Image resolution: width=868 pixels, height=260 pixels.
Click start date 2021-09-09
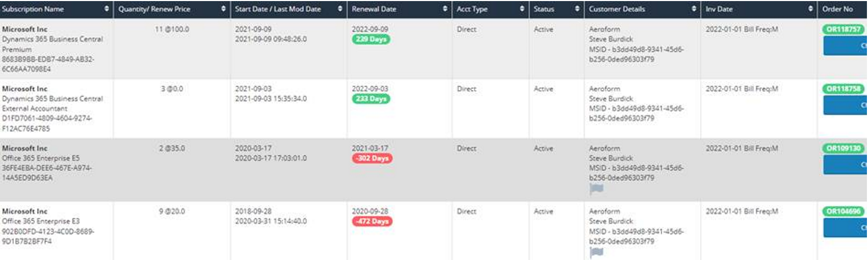point(253,30)
